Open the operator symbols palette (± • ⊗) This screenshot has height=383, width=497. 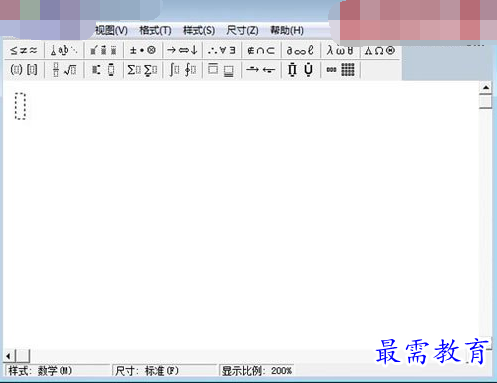click(x=143, y=50)
